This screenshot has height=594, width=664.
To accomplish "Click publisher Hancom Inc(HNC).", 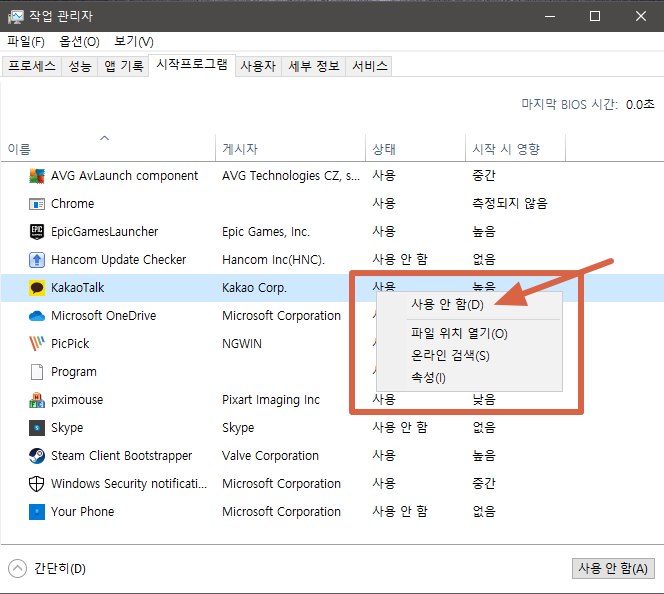I will point(273,260).
